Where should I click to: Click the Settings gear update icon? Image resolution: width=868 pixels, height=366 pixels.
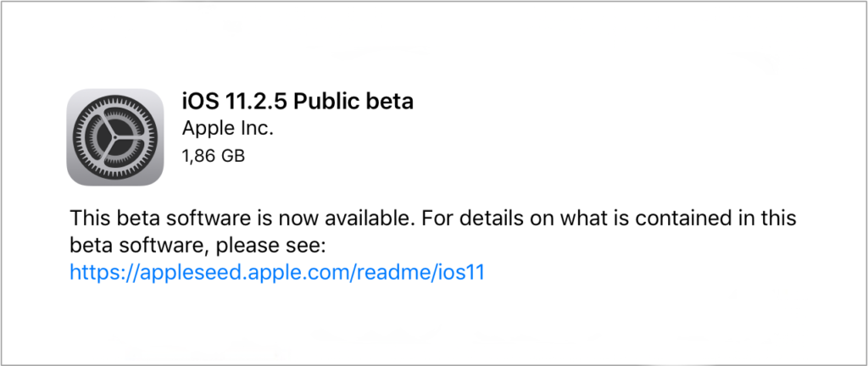click(x=115, y=137)
